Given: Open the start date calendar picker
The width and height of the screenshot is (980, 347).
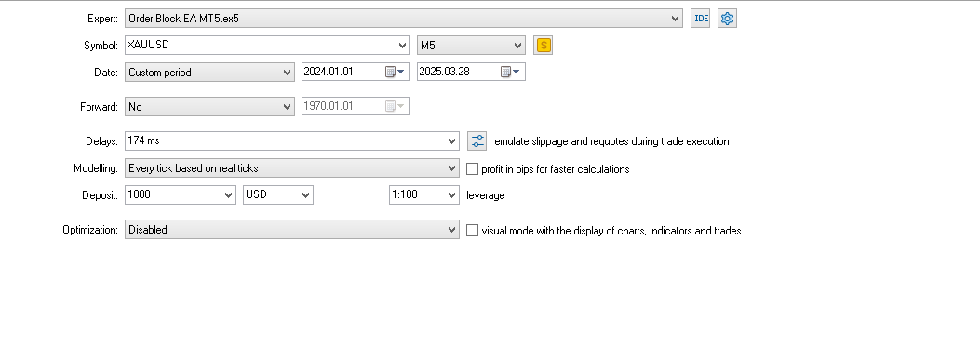Looking at the screenshot, I should pos(395,72).
